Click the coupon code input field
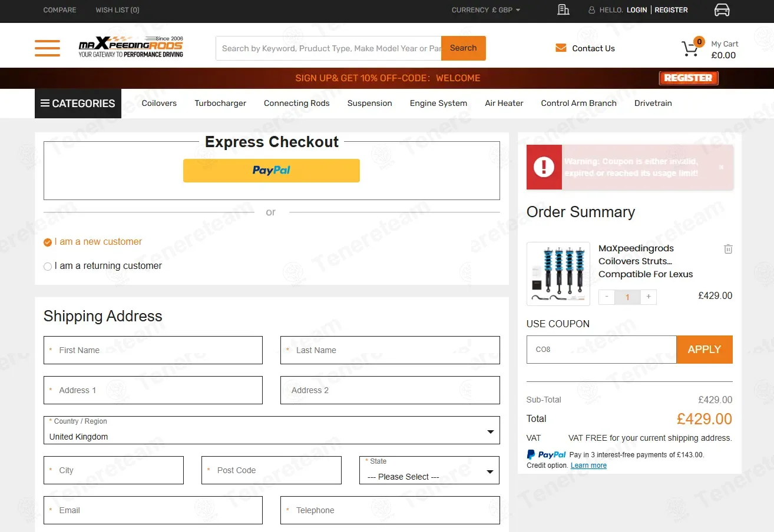 [x=601, y=350]
